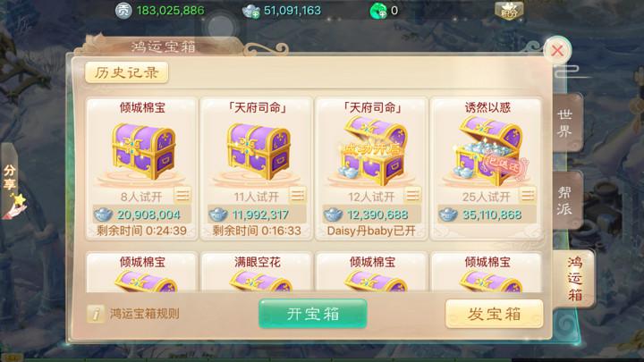
Task: Open the 11人试开 list icon
Action: (297, 196)
